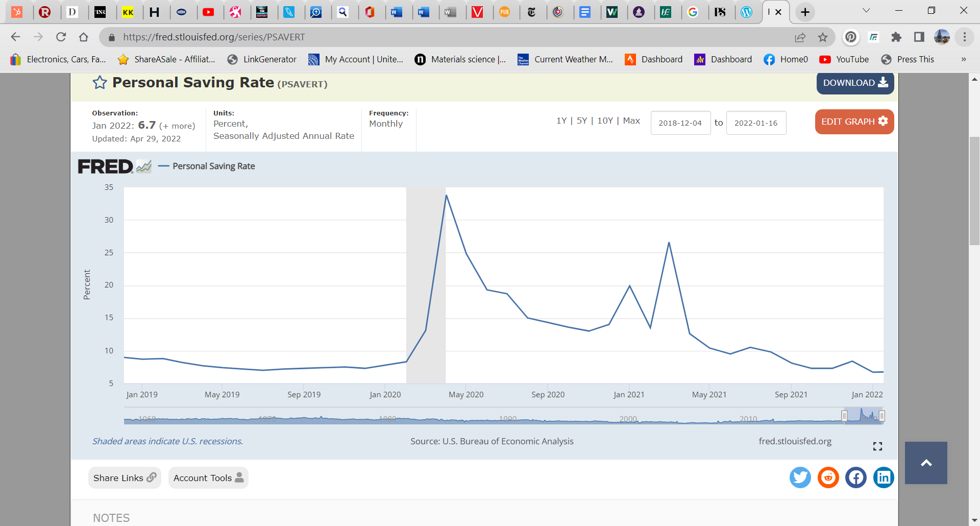Open the YouTube bookmark
The width and height of the screenshot is (980, 526).
pyautogui.click(x=844, y=59)
